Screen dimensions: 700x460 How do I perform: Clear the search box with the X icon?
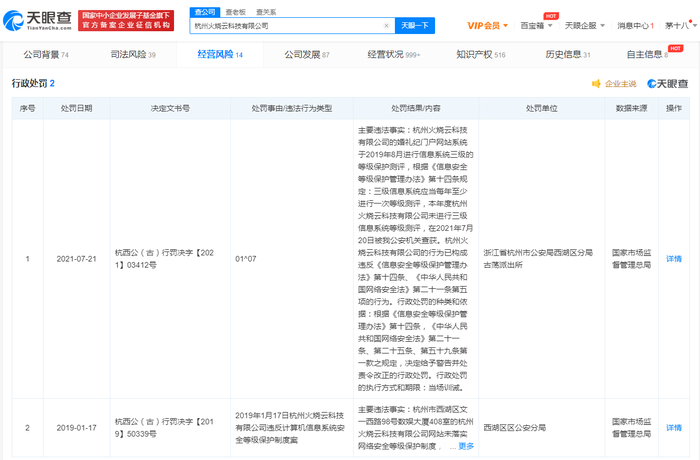coord(387,25)
